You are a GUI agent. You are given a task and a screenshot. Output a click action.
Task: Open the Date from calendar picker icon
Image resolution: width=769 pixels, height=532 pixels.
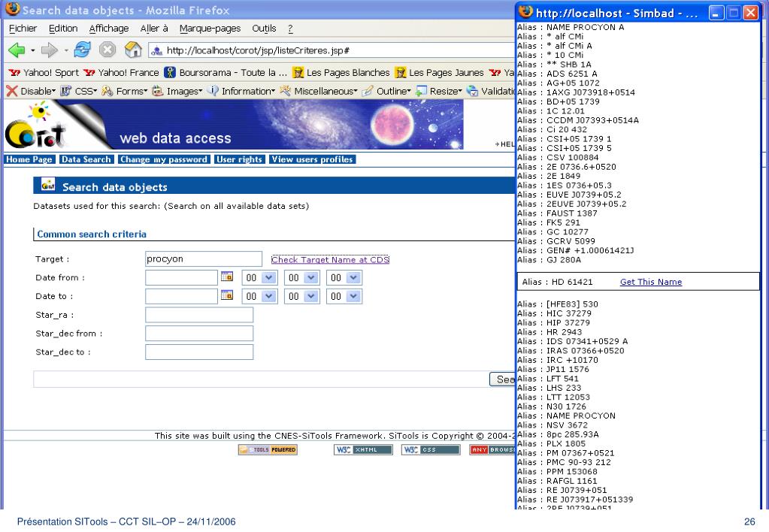[x=227, y=277]
